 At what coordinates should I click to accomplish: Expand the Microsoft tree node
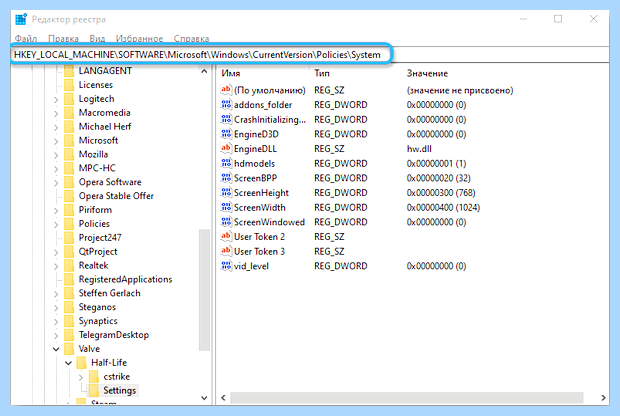[x=56, y=141]
